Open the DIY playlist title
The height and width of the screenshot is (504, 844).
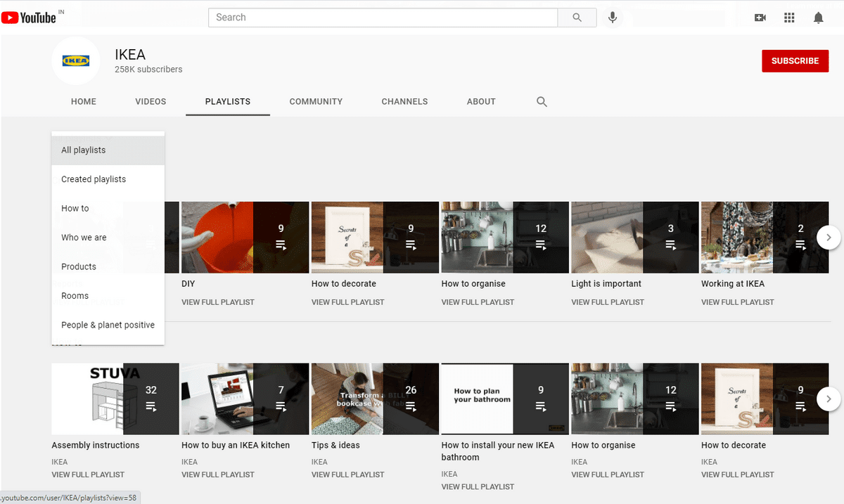188,284
